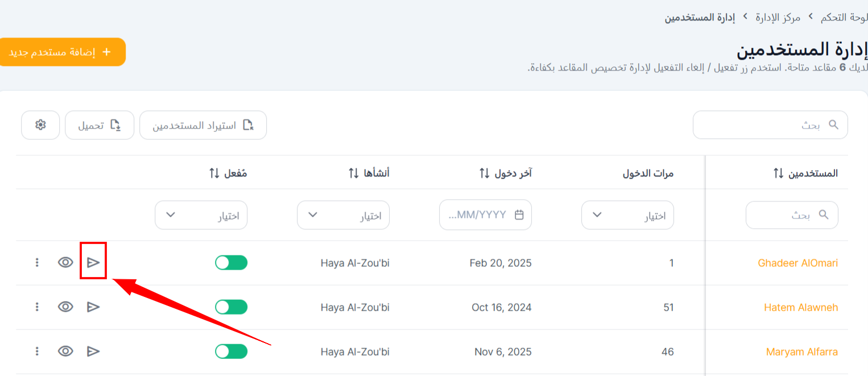Click استيراد المستخدمين import button
The width and height of the screenshot is (868, 376).
(x=203, y=125)
